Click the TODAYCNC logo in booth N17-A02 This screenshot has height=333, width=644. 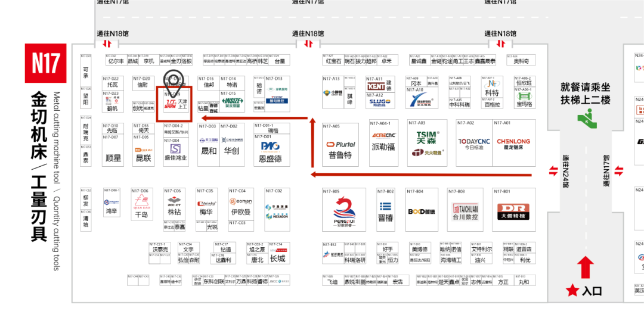475,142
